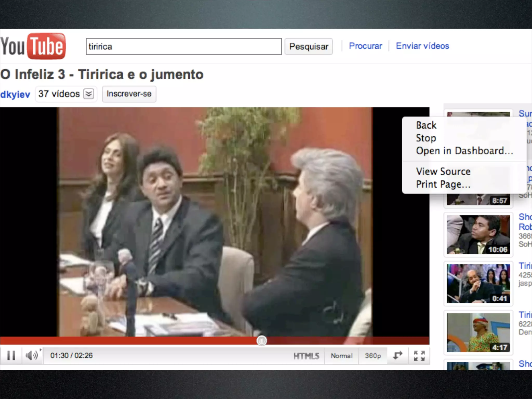Choose Open in Dashboard menu entry
The width and height of the screenshot is (532, 399).
coord(464,151)
